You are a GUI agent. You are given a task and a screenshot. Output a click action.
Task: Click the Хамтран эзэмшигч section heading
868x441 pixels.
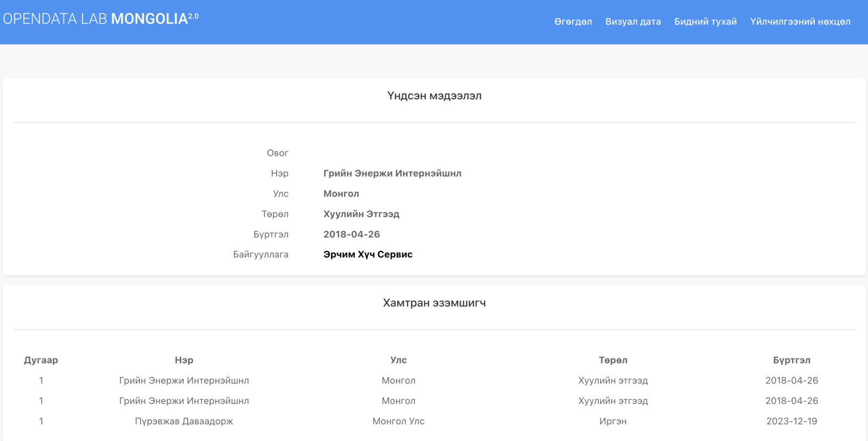pyautogui.click(x=434, y=303)
